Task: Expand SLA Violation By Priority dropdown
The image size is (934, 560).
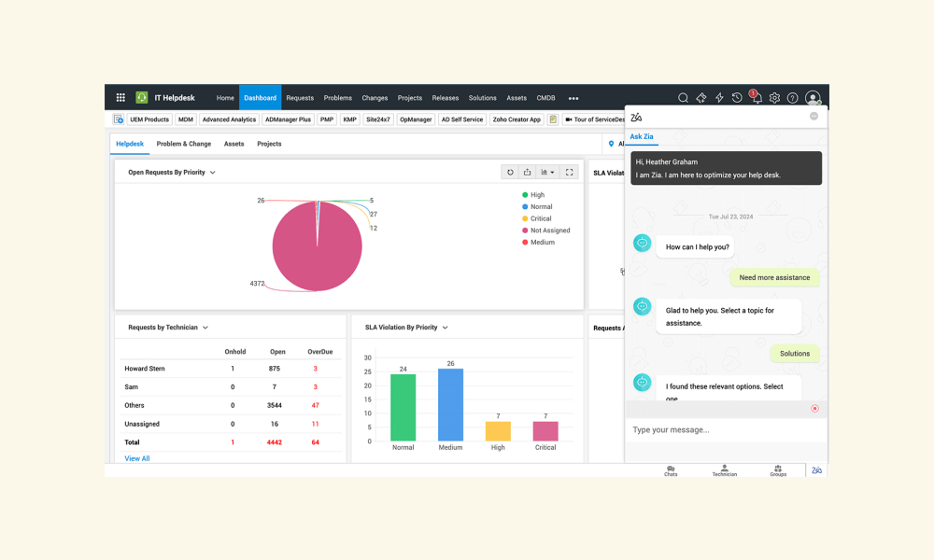Action: coord(445,328)
